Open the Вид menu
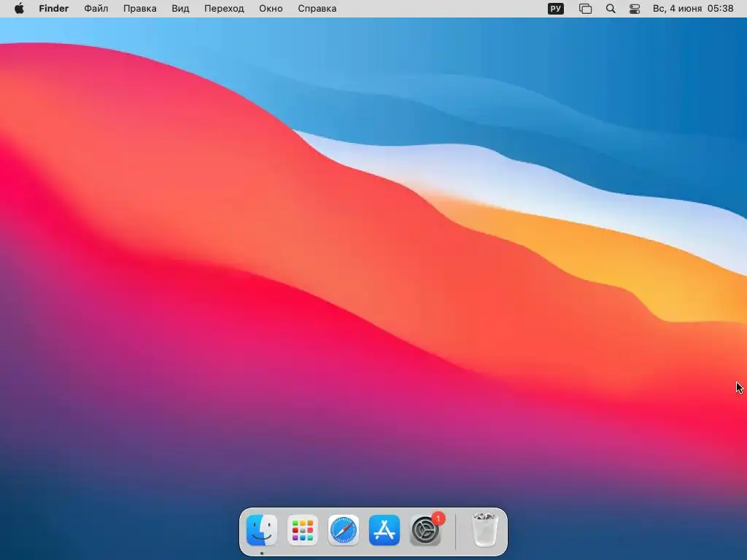This screenshot has height=560, width=747. [180, 9]
